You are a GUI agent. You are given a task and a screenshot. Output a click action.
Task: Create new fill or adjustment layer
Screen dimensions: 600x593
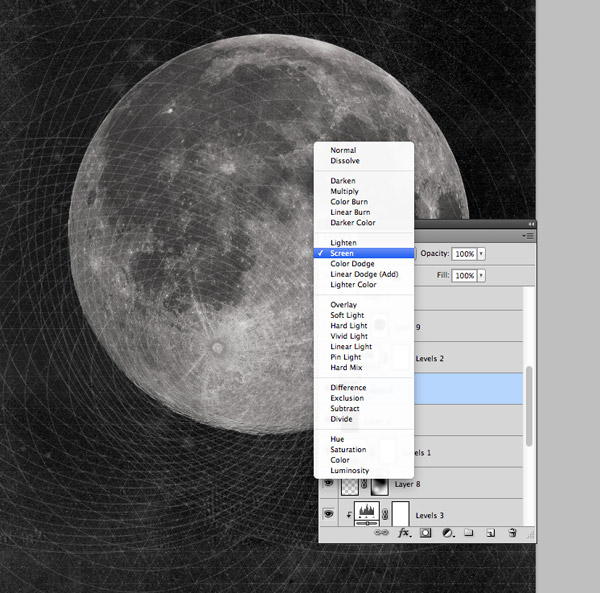point(447,534)
